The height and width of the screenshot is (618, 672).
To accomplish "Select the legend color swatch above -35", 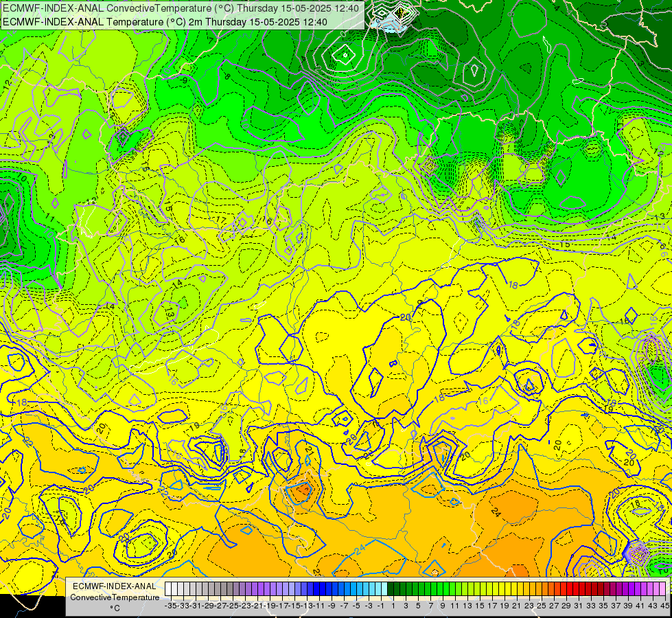I will click(168, 588).
